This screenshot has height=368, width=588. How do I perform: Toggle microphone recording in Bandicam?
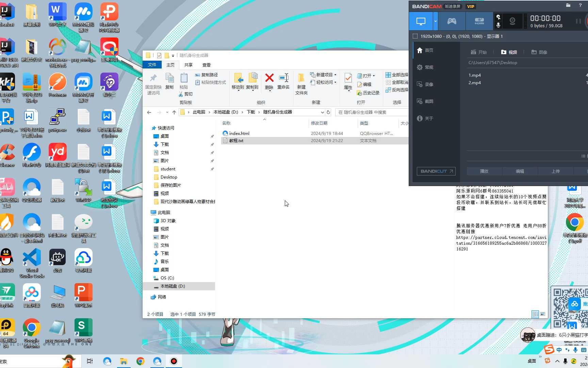pos(498,25)
